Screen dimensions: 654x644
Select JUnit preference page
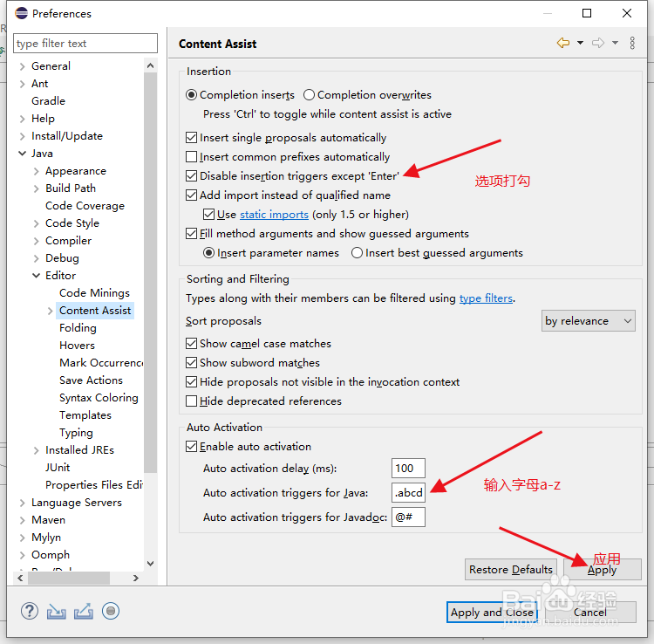pos(58,468)
